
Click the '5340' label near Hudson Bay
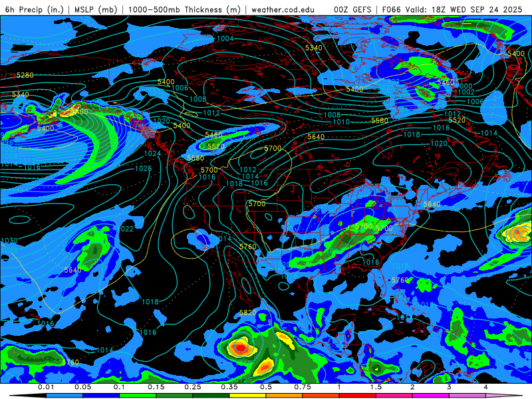313,48
